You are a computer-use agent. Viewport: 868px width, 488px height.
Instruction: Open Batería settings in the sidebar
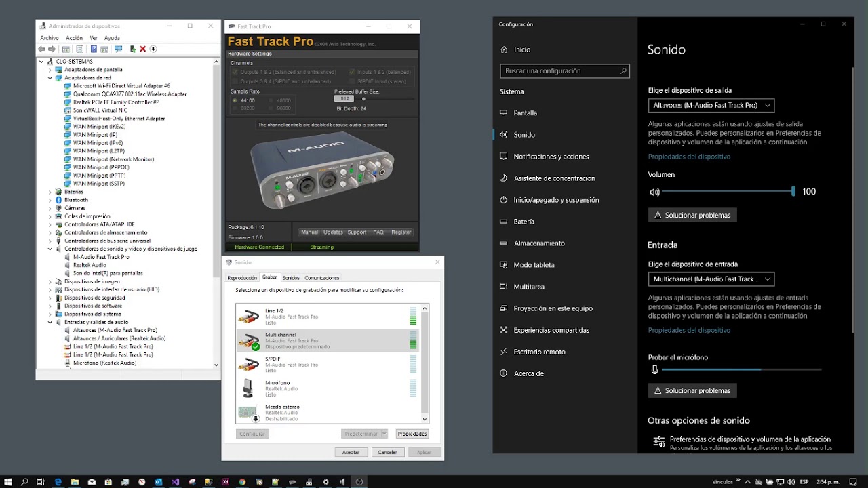[524, 222]
